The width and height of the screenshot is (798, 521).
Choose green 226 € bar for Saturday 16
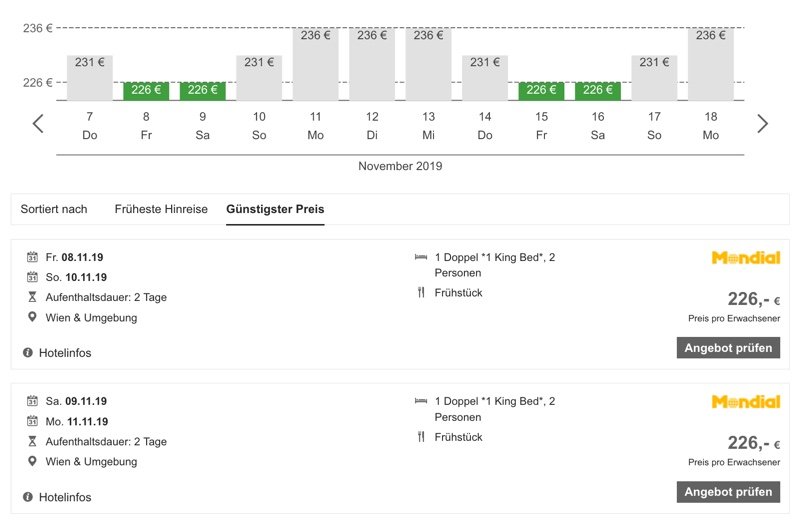[x=598, y=91]
